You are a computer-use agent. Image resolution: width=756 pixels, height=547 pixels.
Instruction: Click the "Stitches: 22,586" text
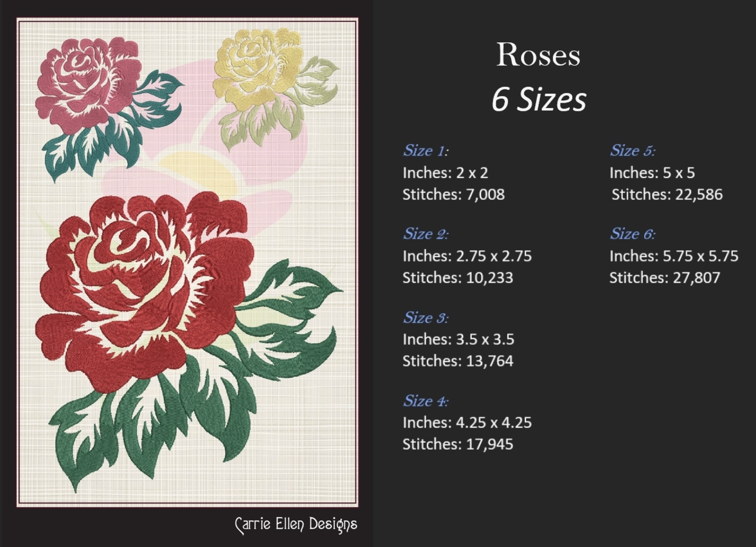pos(667,195)
